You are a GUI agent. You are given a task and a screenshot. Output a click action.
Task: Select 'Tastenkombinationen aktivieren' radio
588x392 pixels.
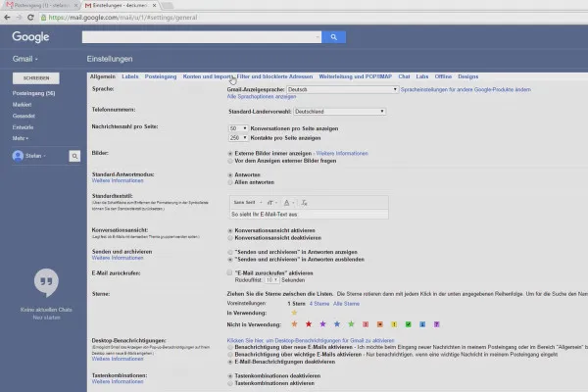(230, 383)
